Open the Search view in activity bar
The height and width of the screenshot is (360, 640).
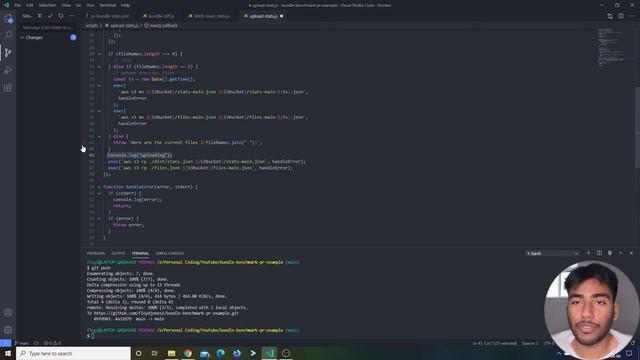point(8,36)
